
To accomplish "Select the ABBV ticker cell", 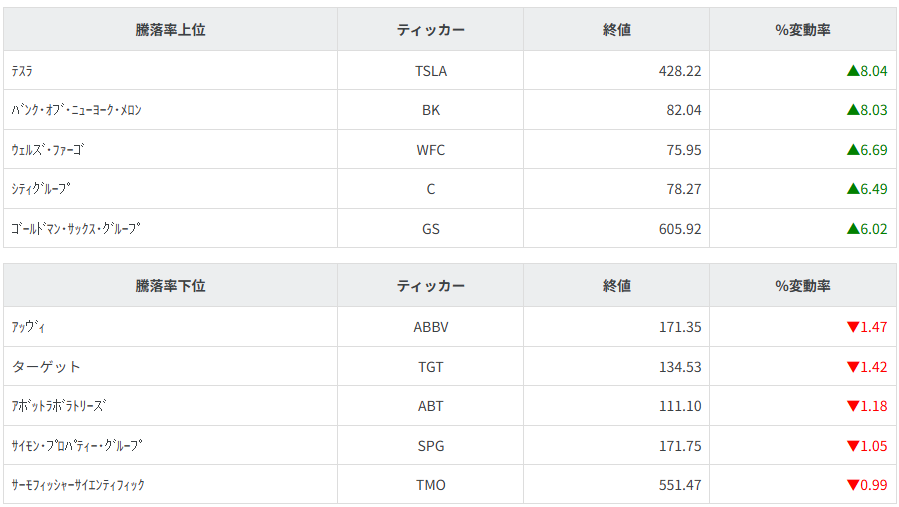I will coord(430,327).
